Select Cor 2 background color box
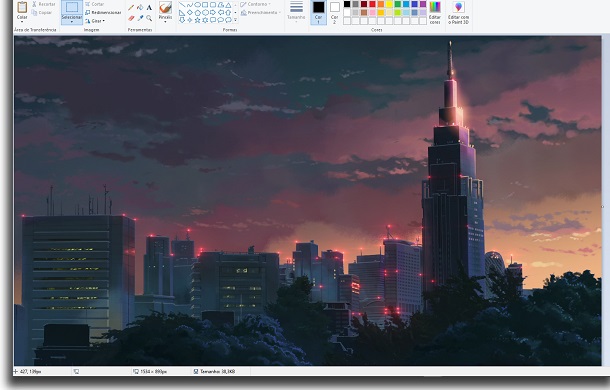The width and height of the screenshot is (610, 390). coord(335,12)
